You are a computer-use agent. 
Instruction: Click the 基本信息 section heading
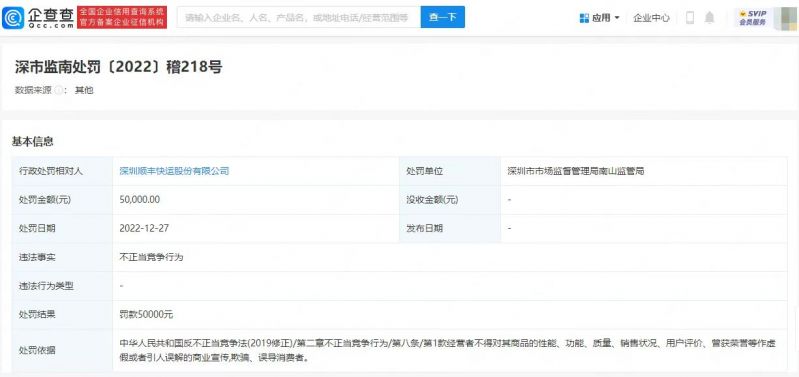tap(33, 142)
